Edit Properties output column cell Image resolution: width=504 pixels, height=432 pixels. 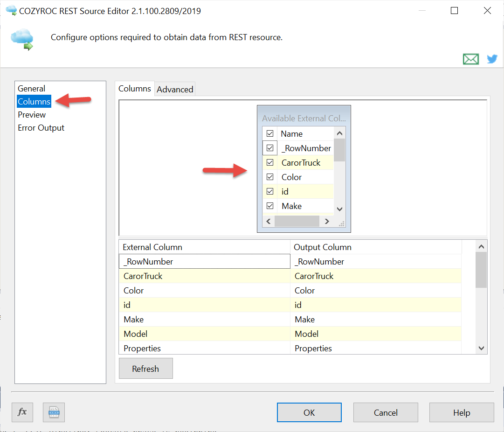(x=376, y=348)
